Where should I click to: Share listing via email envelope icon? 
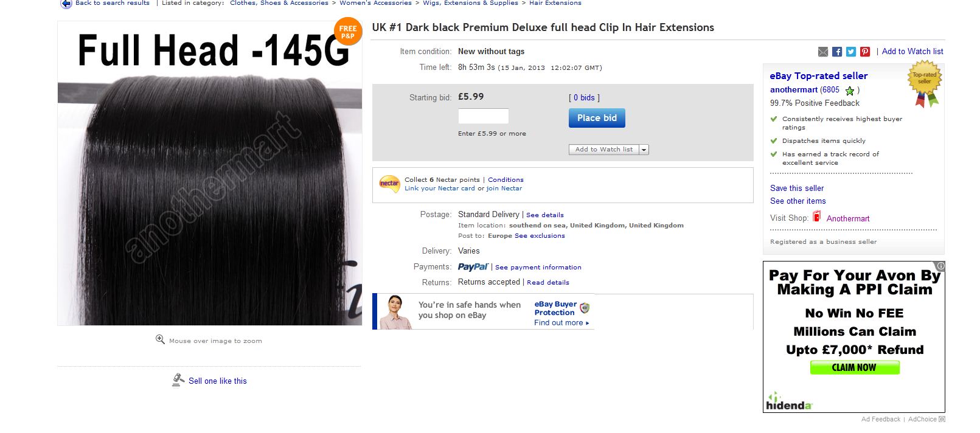823,52
